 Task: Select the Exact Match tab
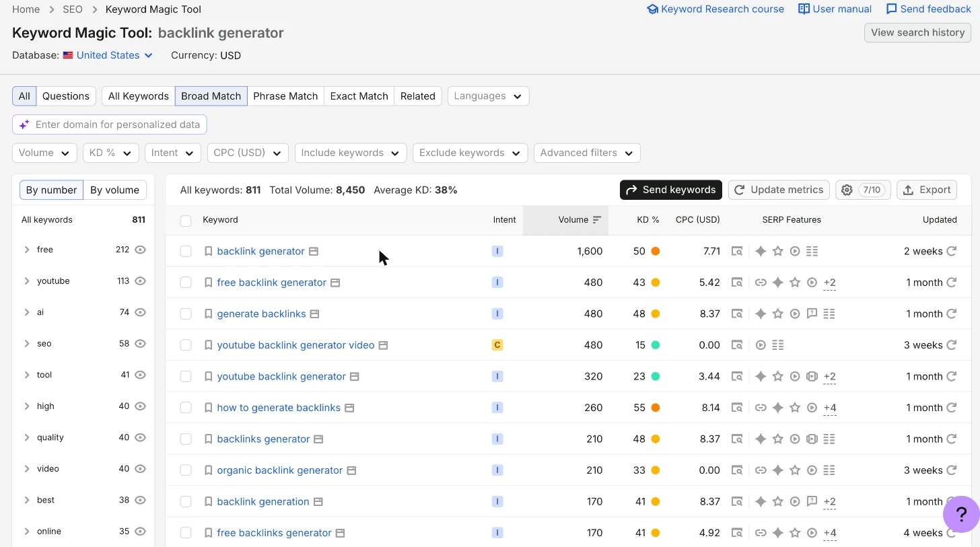(359, 96)
